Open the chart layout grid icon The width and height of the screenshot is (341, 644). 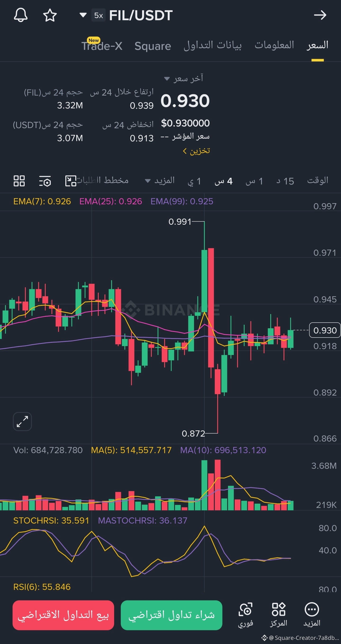pos(19,181)
